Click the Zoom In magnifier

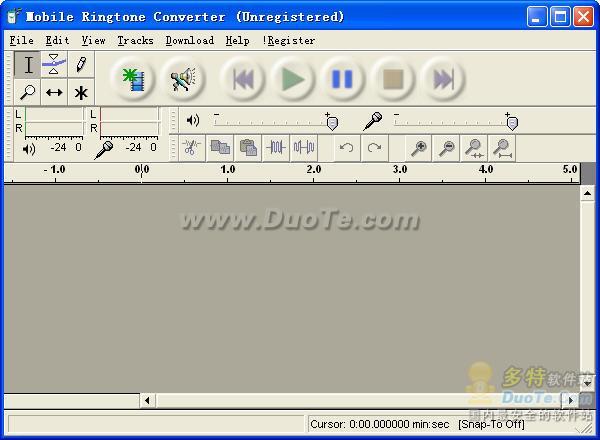tap(419, 147)
